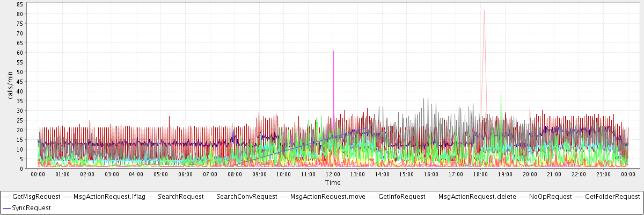This screenshot has width=644, height=215.
Task: Select NoOpRequest in the legend
Action: pos(550,197)
